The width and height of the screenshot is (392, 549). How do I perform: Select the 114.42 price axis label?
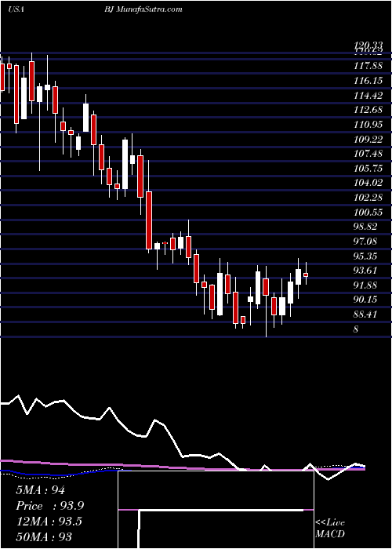point(368,95)
